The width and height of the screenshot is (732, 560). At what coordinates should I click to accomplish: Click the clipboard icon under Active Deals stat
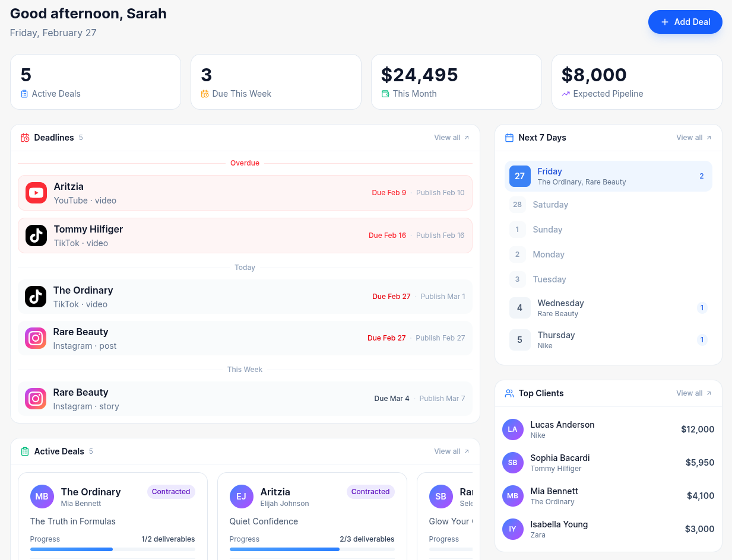(24, 93)
